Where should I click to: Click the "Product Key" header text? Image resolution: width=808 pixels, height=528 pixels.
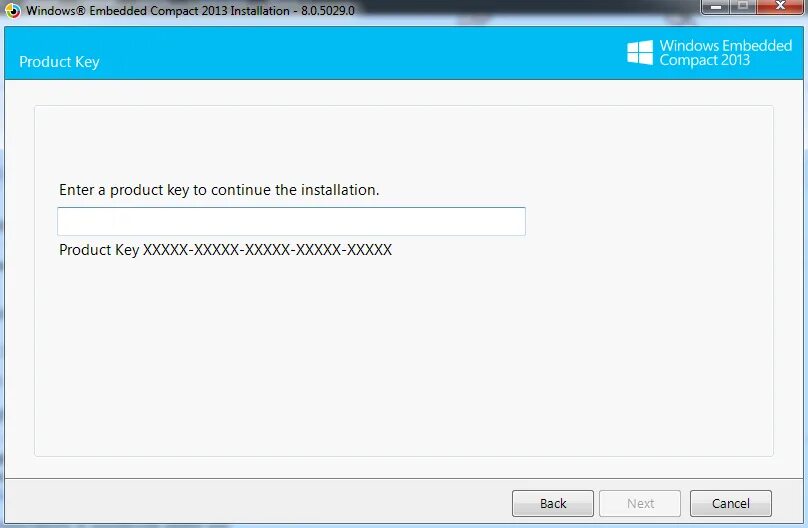(x=59, y=62)
